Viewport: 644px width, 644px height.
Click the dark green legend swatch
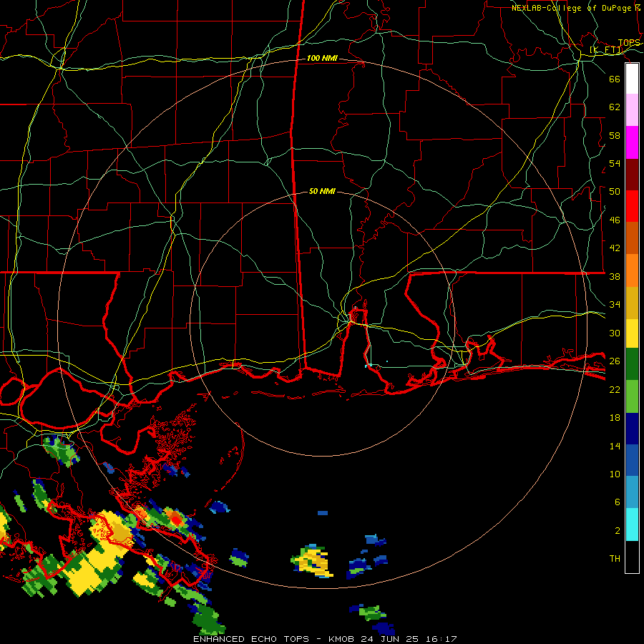pos(632,364)
